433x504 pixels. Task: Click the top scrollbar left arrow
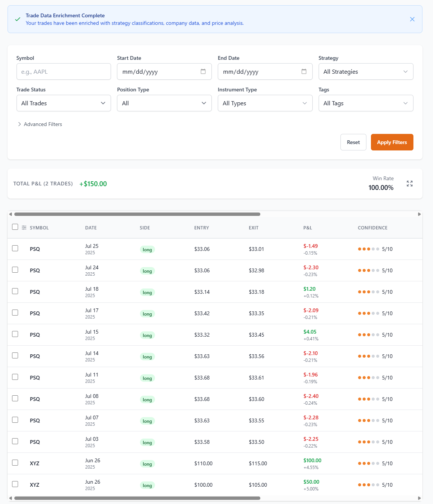11,214
